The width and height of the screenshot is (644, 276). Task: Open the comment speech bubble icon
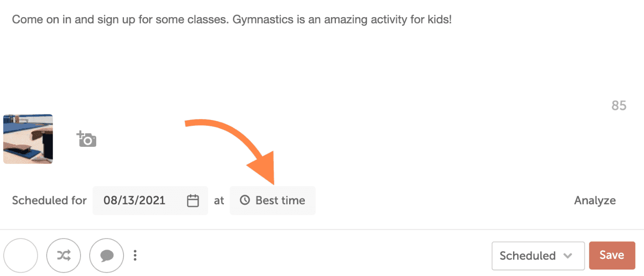pos(106,255)
